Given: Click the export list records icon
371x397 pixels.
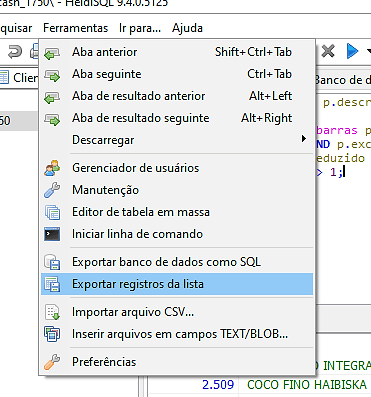Looking at the screenshot, I should [x=52, y=284].
